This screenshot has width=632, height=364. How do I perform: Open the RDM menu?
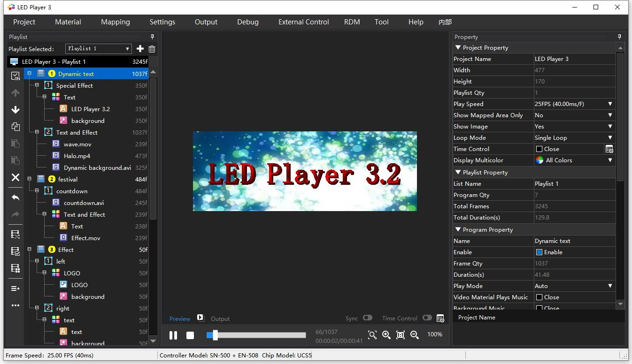pyautogui.click(x=352, y=22)
